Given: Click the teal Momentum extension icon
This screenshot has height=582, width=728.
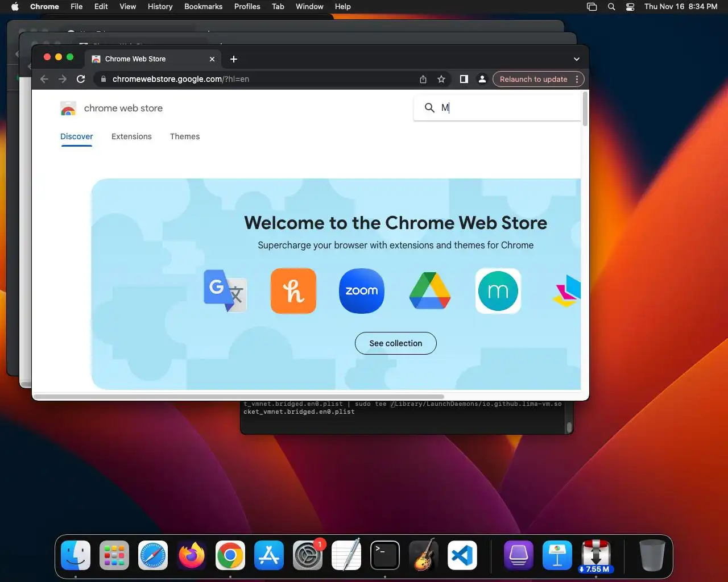Looking at the screenshot, I should pyautogui.click(x=498, y=291).
